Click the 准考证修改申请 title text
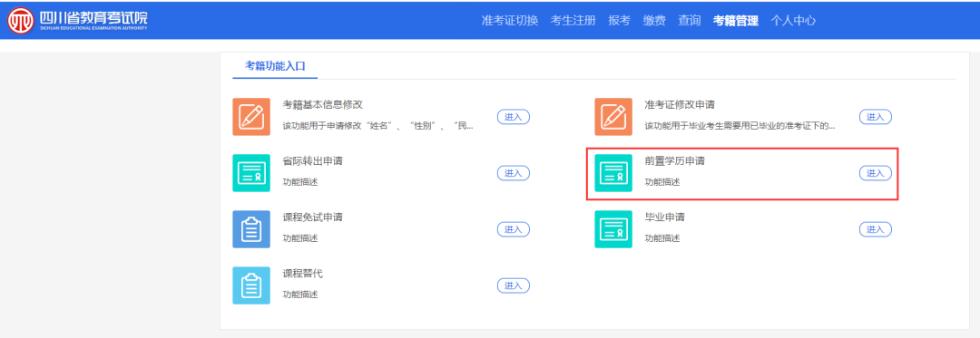 click(680, 105)
